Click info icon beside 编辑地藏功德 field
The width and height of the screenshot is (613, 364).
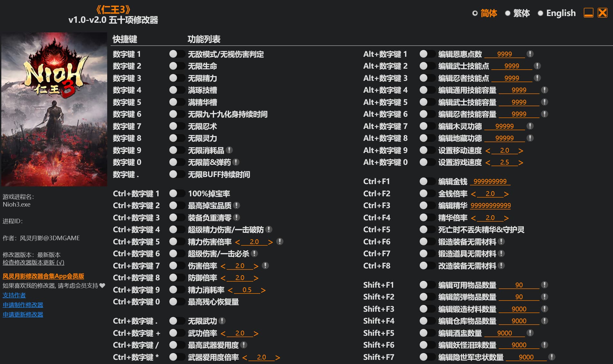[x=530, y=138]
